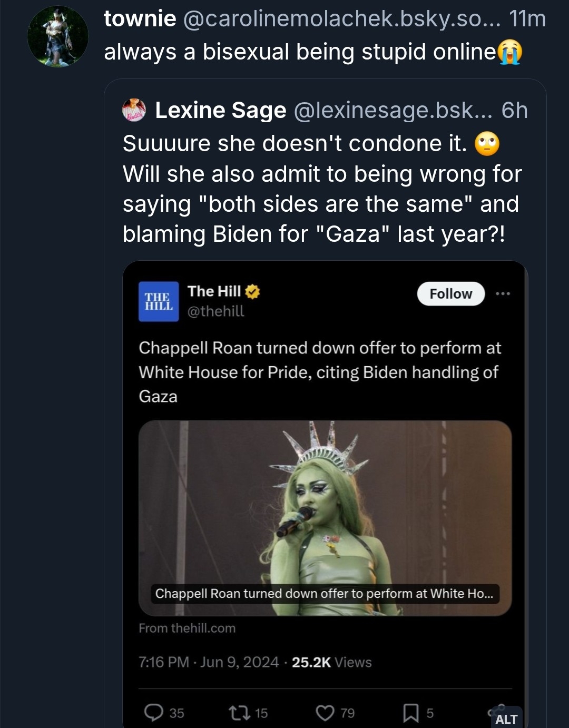The width and height of the screenshot is (569, 728).
Task: Click the From thehill.com source link
Action: [x=187, y=628]
